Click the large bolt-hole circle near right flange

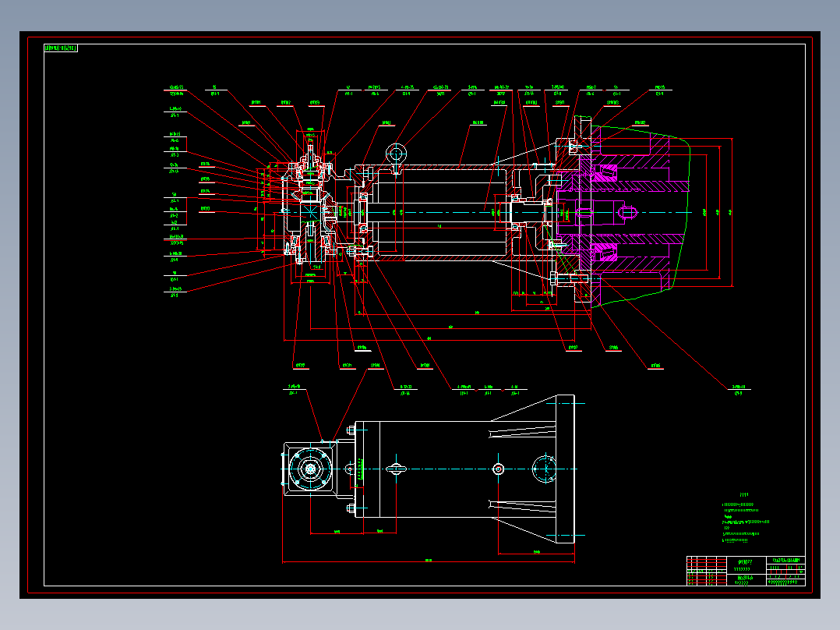pyautogui.click(x=545, y=469)
